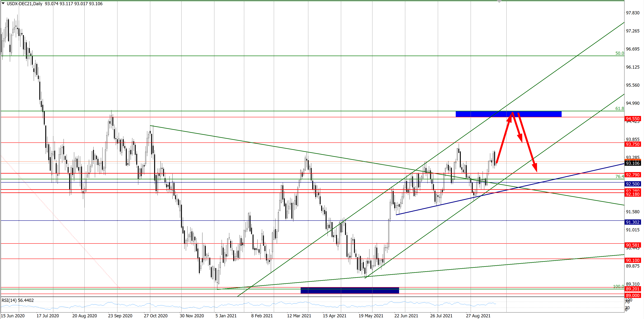Click the black triangle beside USDX-DEC21 title
The image size is (644, 319).
[x=3, y=3]
